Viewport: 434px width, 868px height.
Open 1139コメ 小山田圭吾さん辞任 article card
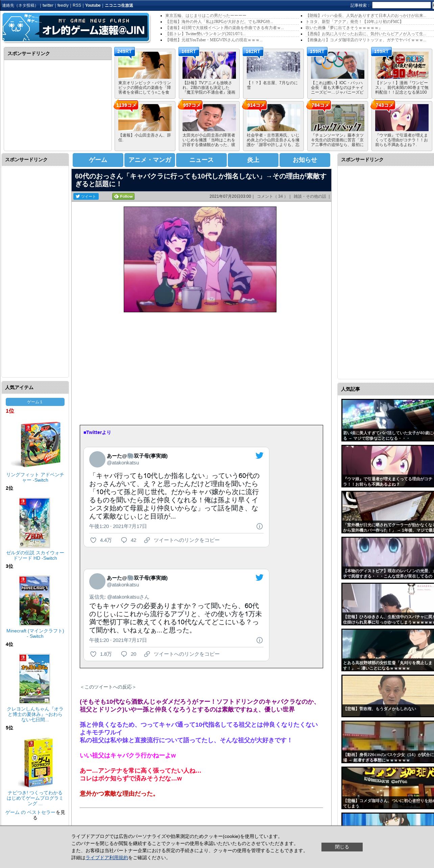pos(145,126)
